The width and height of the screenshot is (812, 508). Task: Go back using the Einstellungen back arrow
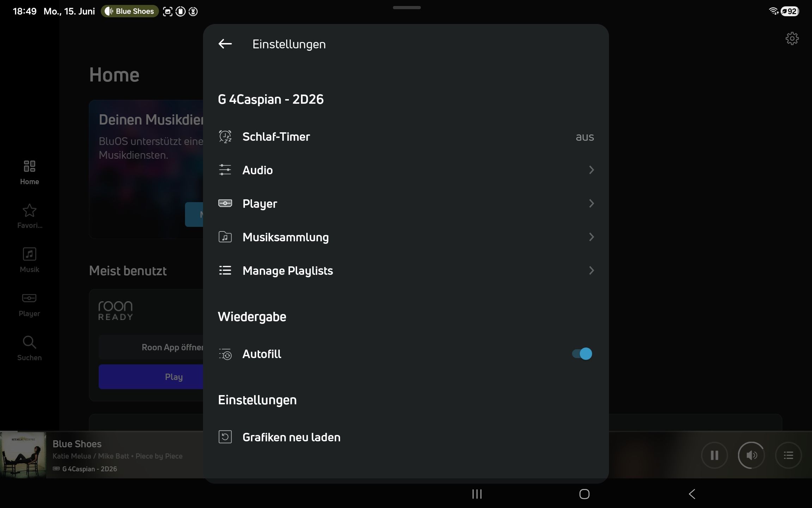point(225,44)
